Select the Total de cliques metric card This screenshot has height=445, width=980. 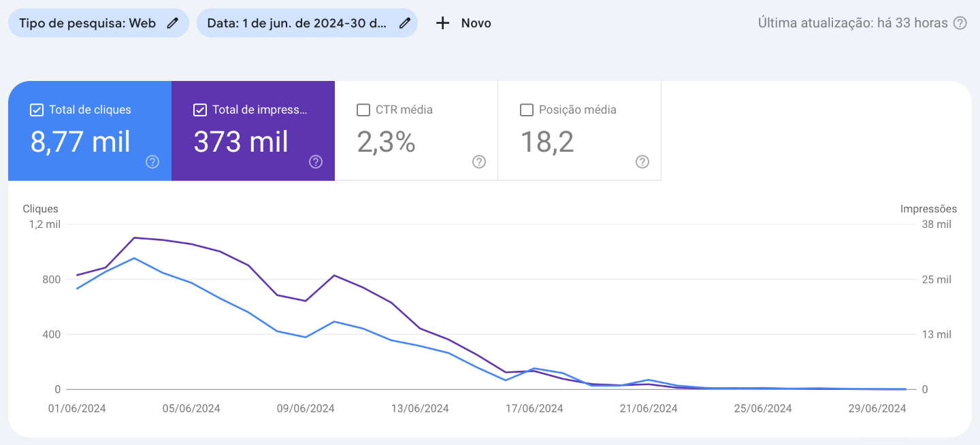88,131
